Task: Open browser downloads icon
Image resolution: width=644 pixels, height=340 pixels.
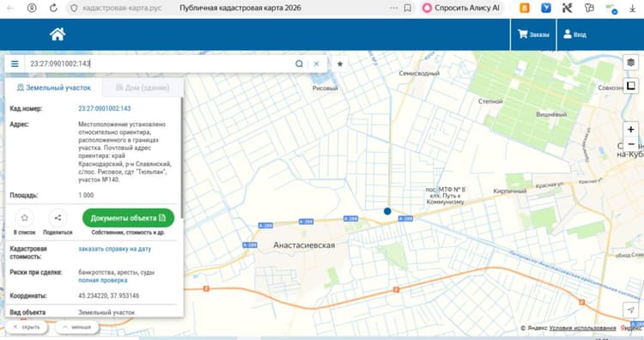Action: (633, 8)
